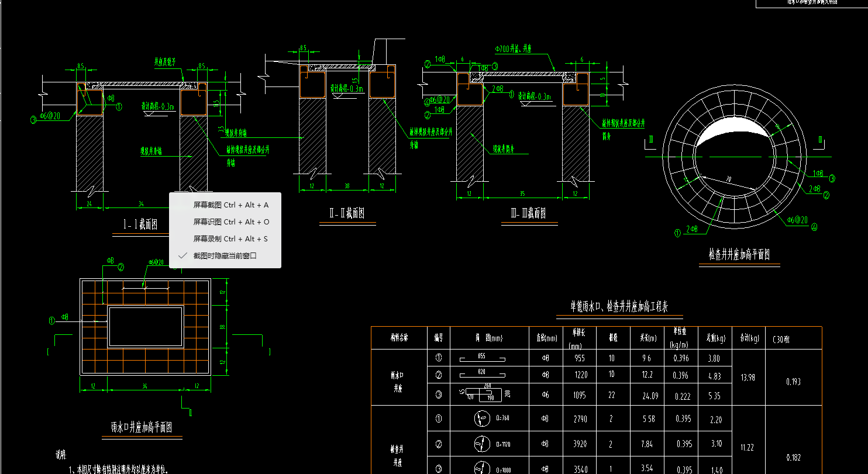Click the II-II截面图 drawing title
This screenshot has width=868, height=474.
(347, 214)
